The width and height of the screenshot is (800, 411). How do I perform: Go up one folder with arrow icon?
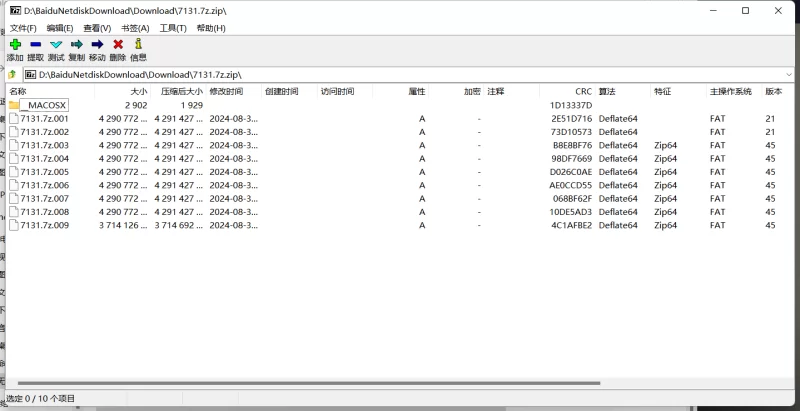pyautogui.click(x=12, y=74)
